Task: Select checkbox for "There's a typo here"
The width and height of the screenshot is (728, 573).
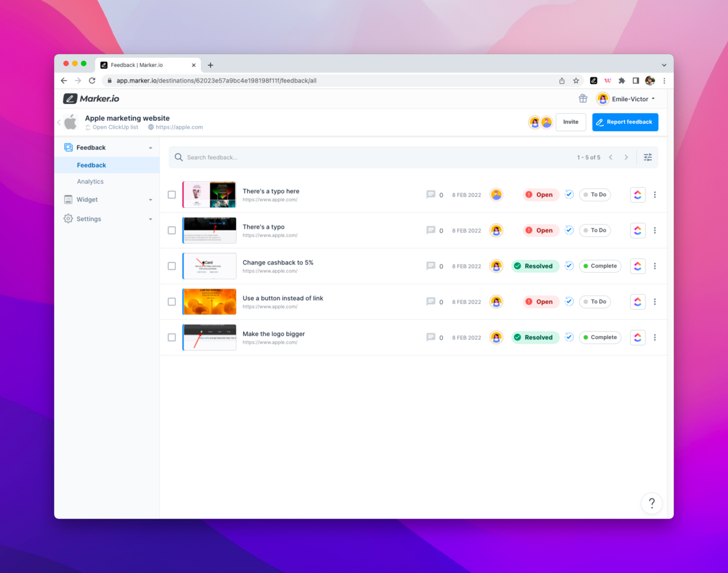Action: tap(172, 195)
